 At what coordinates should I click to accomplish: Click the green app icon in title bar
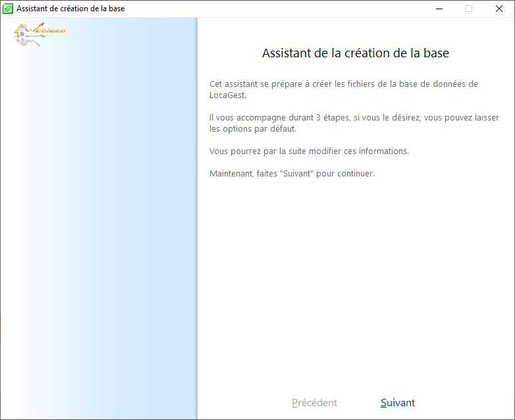8,9
